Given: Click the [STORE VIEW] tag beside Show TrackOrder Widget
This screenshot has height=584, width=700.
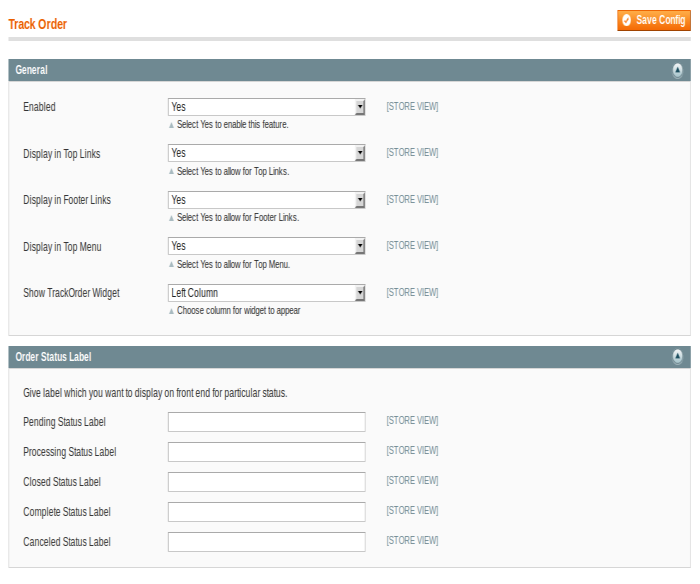Looking at the screenshot, I should pos(412,292).
